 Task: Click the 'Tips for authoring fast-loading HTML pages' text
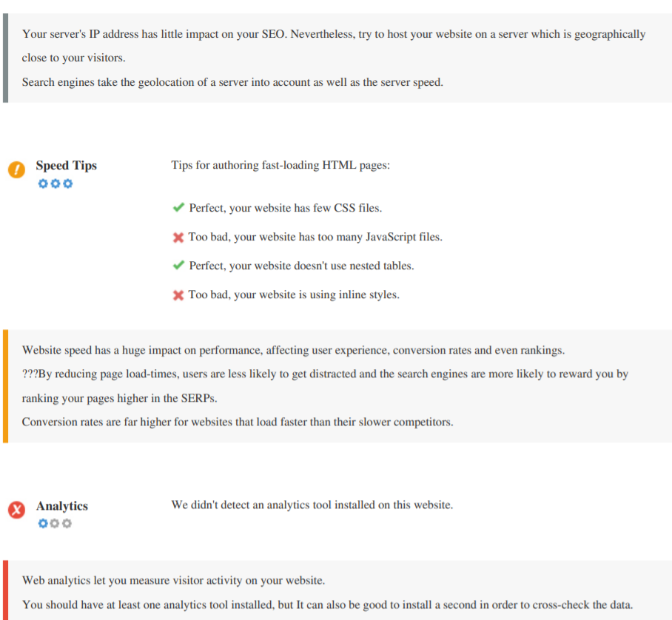pos(280,165)
